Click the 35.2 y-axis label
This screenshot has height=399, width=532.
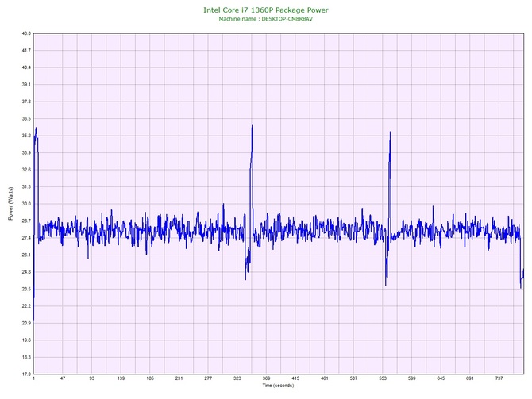(x=26, y=136)
